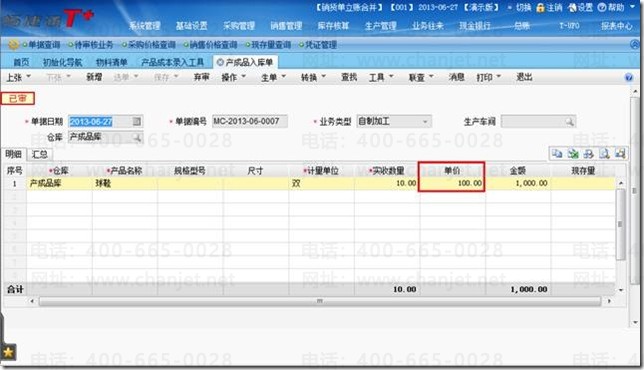644x370 pixels.
Task: Click the magnifier icon in 仓库 field
Action: point(138,137)
